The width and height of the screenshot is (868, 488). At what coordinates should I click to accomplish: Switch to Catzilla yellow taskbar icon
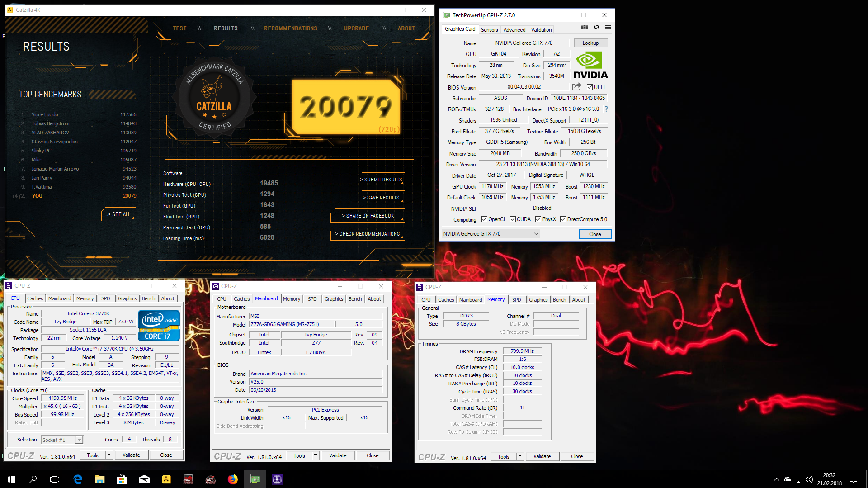click(x=166, y=479)
